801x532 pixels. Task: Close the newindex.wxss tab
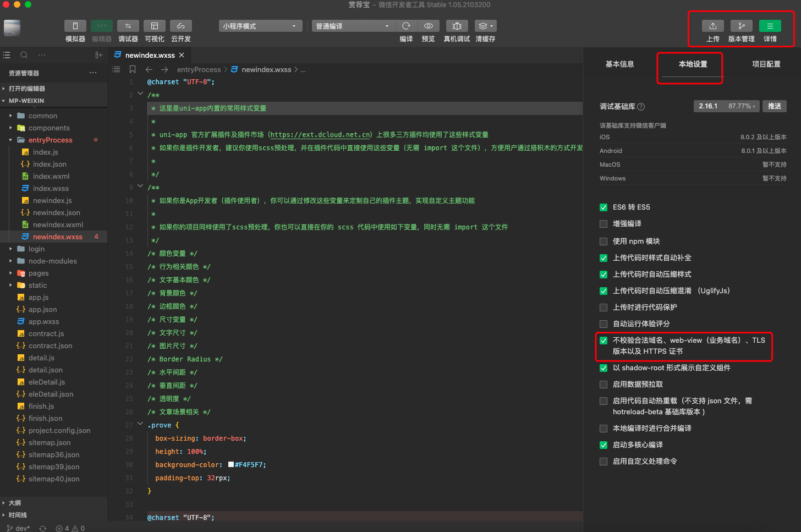point(182,55)
